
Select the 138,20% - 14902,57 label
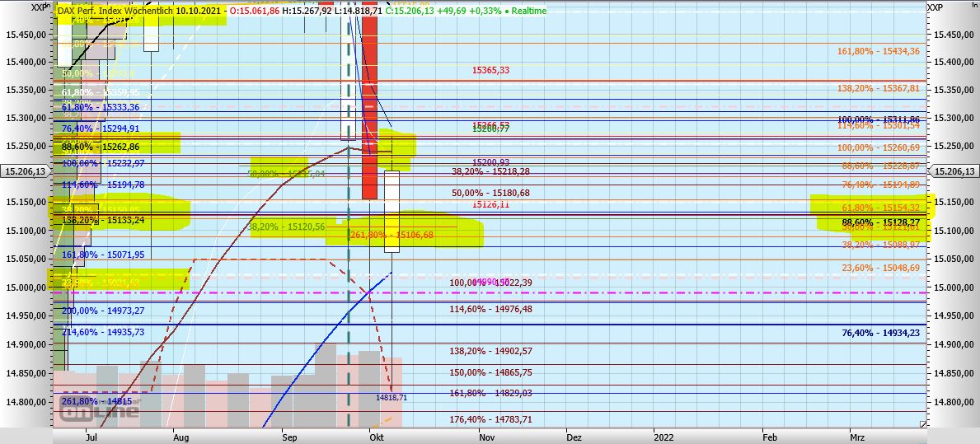(490, 351)
